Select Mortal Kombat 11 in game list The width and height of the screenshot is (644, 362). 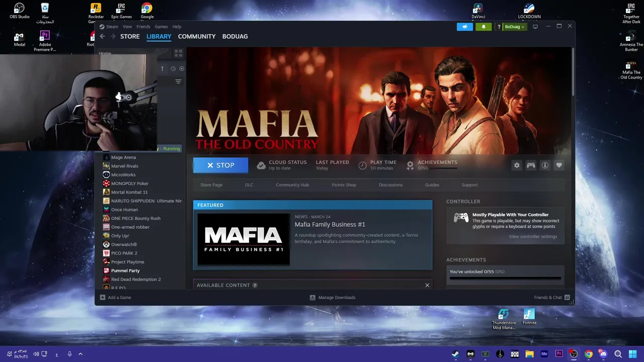129,192
